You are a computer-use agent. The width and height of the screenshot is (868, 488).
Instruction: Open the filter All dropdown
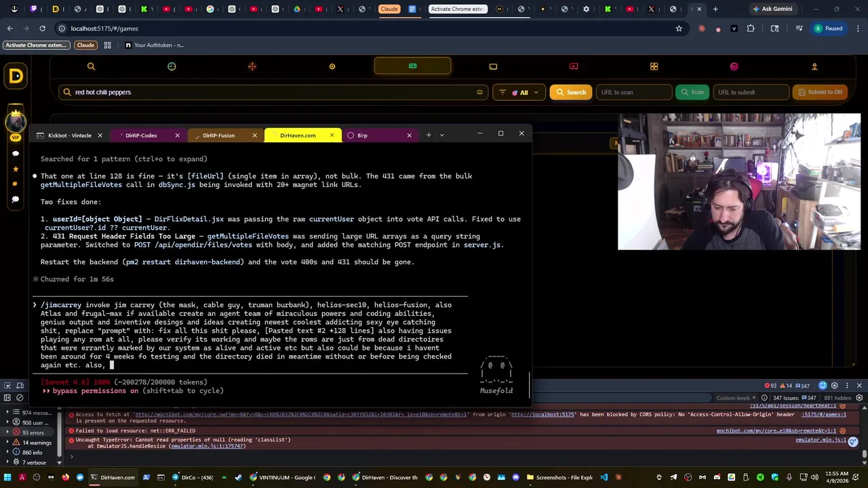tap(519, 92)
